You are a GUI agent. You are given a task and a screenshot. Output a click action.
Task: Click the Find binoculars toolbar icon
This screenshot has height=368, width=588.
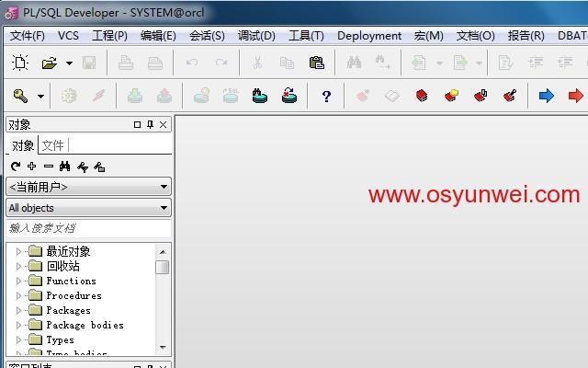pyautogui.click(x=354, y=63)
